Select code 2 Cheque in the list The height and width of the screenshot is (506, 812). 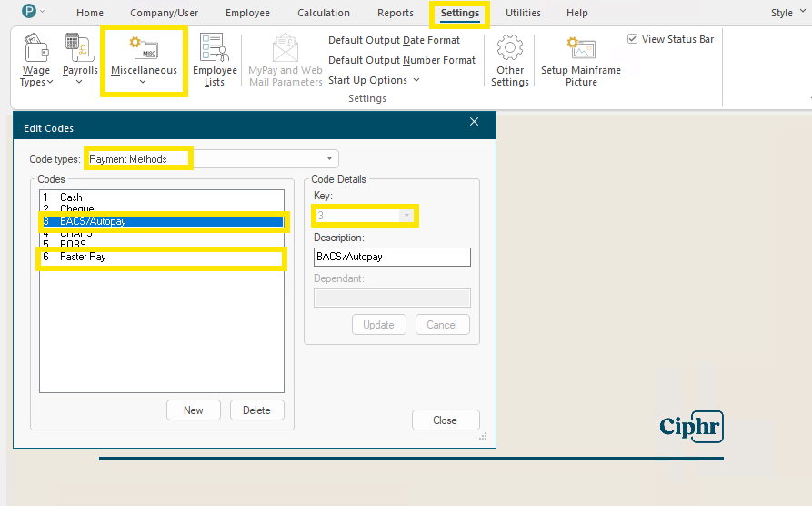[x=162, y=209]
